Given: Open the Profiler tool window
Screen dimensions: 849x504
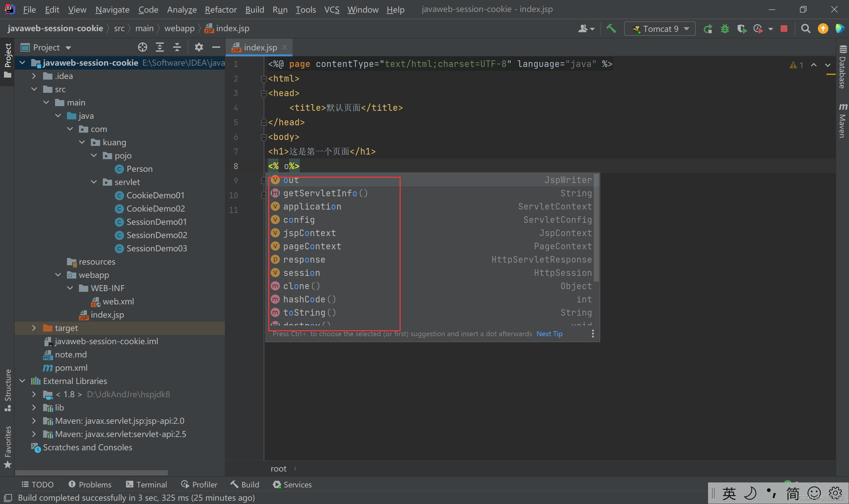Looking at the screenshot, I should [x=199, y=485].
